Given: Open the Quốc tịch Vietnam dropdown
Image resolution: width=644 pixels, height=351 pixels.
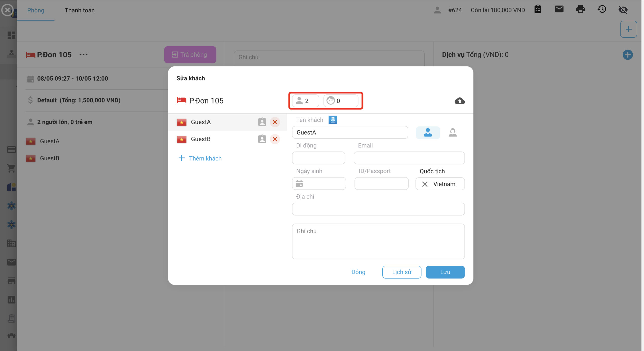Looking at the screenshot, I should tap(444, 184).
